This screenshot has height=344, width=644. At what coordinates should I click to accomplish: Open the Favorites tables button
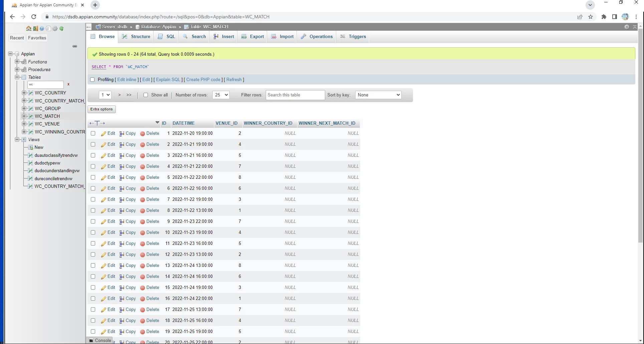(x=37, y=38)
